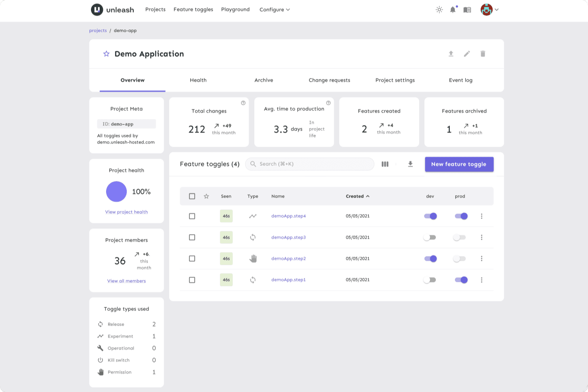
Task: Disable prod toggle for demoApp.step1
Action: click(461, 280)
